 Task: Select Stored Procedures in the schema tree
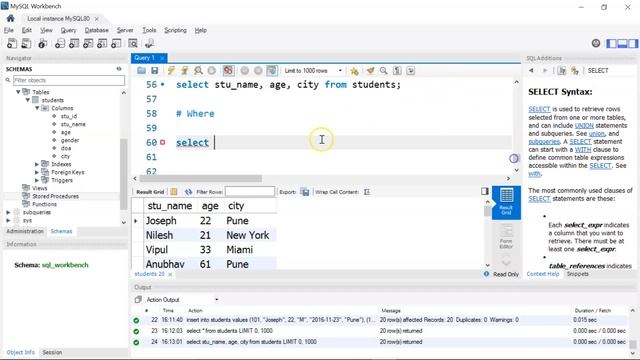point(56,196)
